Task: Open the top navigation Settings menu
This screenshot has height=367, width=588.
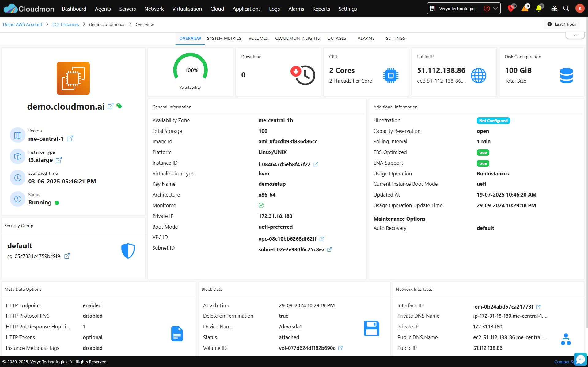Action: (347, 9)
